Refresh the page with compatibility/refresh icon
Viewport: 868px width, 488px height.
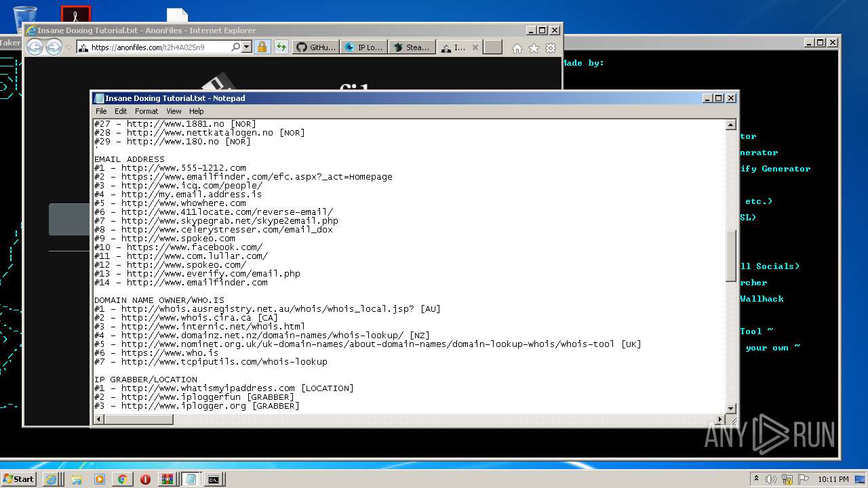281,47
